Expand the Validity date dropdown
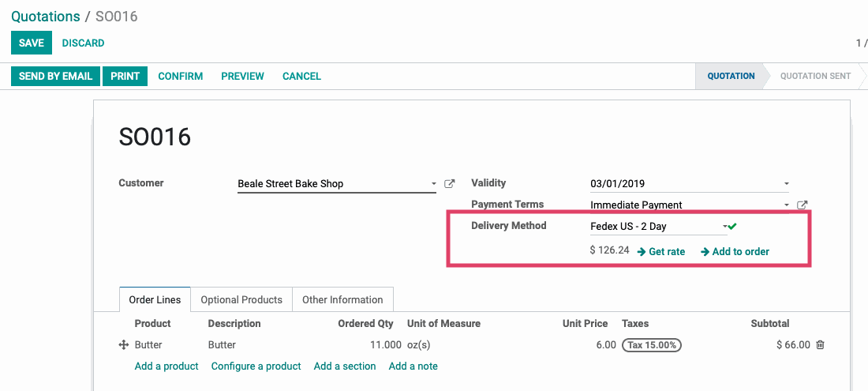The height and width of the screenshot is (391, 868). [x=786, y=184]
